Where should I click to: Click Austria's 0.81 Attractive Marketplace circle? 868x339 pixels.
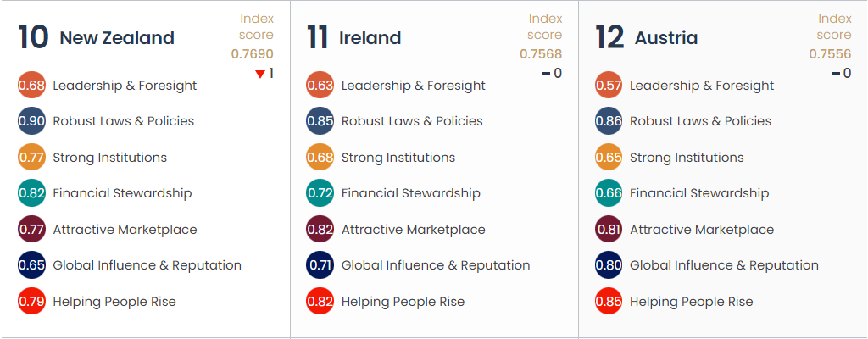click(x=609, y=230)
